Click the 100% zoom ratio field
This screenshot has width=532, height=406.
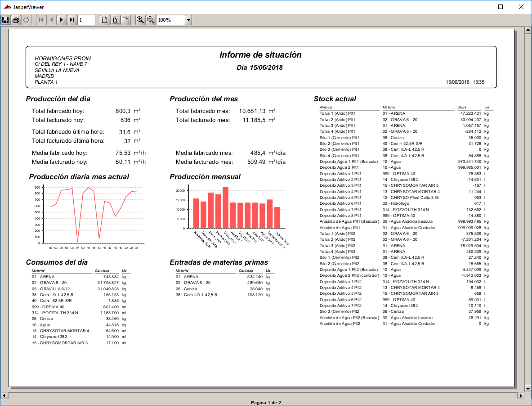(170, 20)
